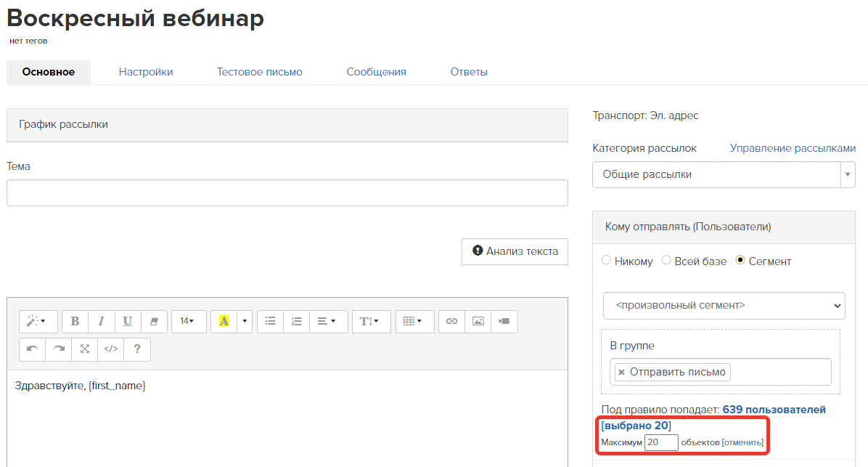Open the insert table dropdown

[414, 321]
